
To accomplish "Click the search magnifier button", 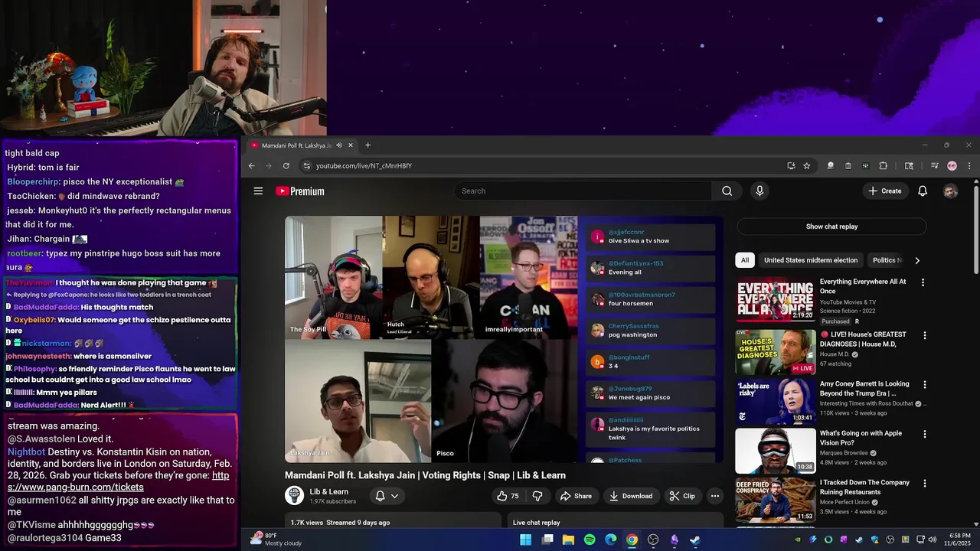I will [x=727, y=191].
